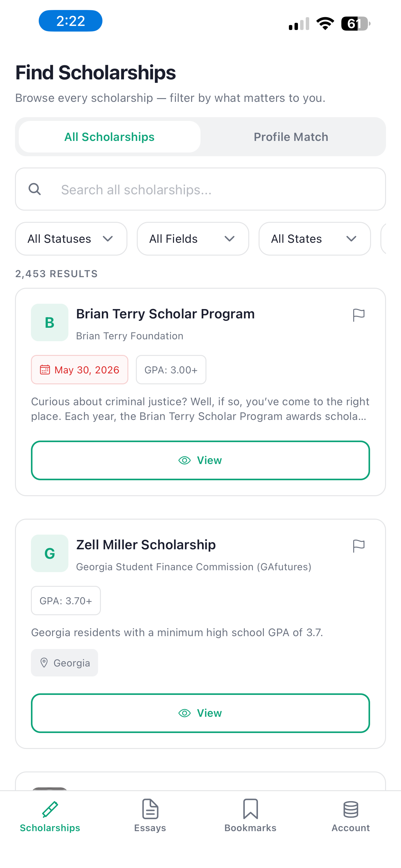Switch to Profile Match view

click(x=291, y=137)
